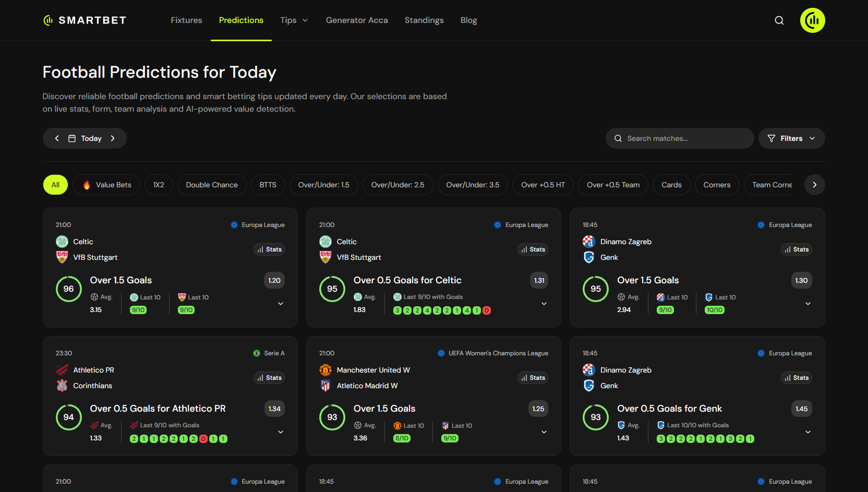Click Dinamo Zagreb crest in card with odds 1.30

589,242
